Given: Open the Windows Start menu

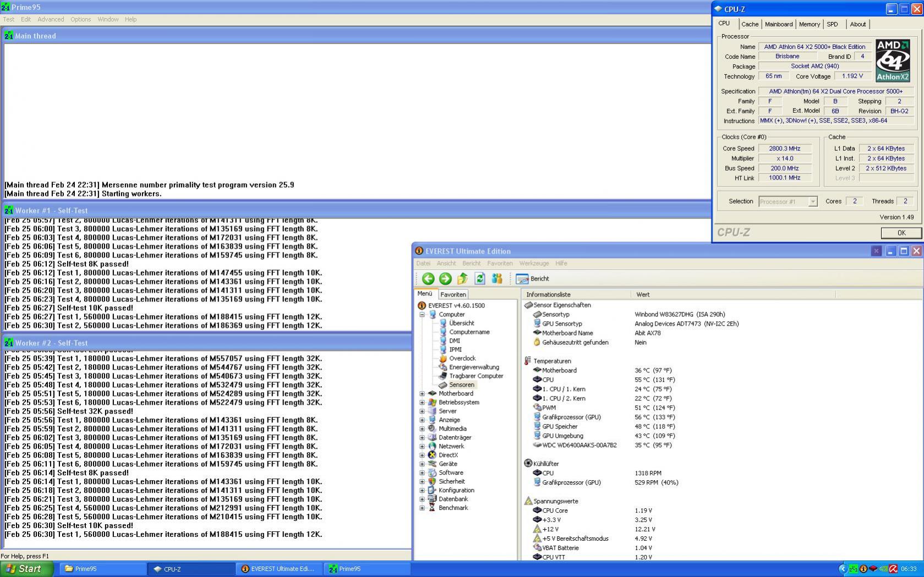Looking at the screenshot, I should pos(26,569).
